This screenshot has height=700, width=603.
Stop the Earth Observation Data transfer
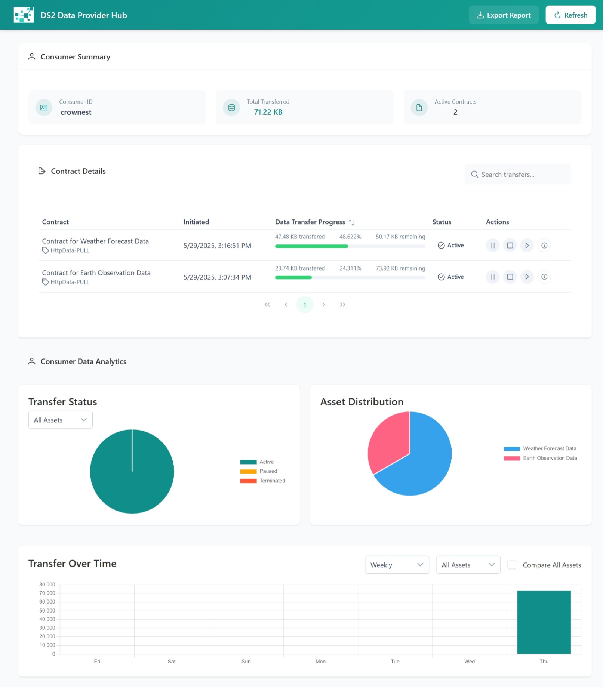510,277
